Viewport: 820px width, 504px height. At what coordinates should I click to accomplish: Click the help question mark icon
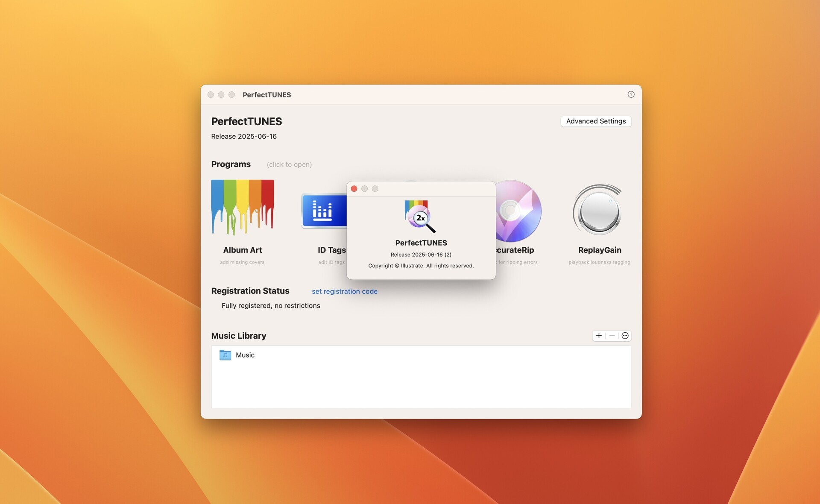pyautogui.click(x=631, y=94)
